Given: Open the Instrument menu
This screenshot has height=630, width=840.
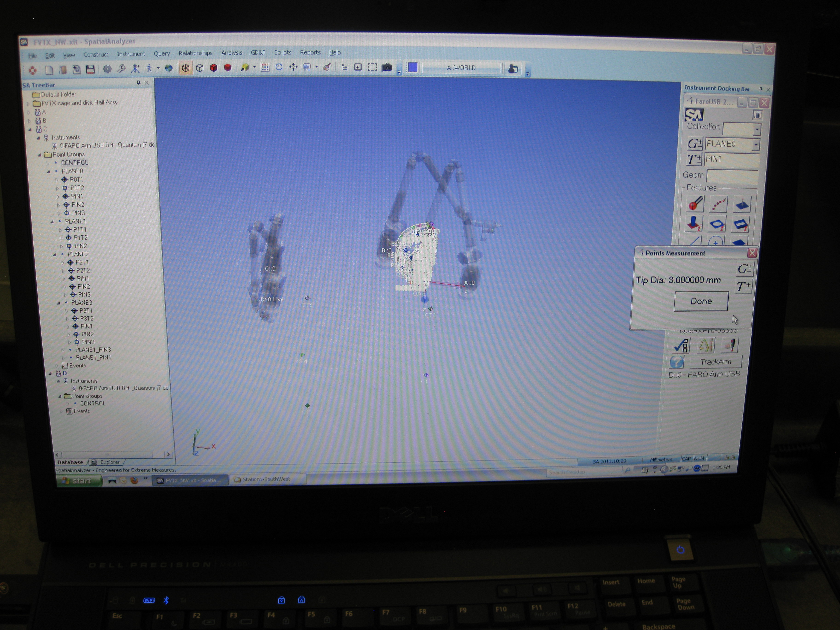Looking at the screenshot, I should tap(131, 54).
